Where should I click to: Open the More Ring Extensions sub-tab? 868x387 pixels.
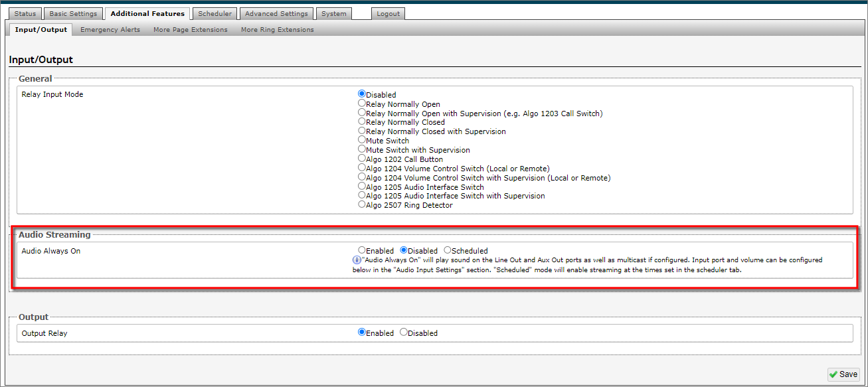(277, 30)
